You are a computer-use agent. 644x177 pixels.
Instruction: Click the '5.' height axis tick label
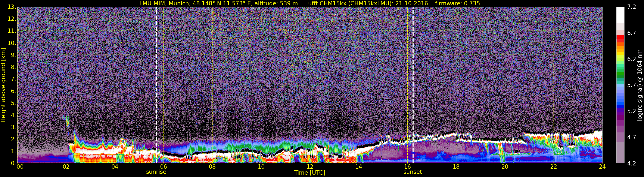(13, 103)
